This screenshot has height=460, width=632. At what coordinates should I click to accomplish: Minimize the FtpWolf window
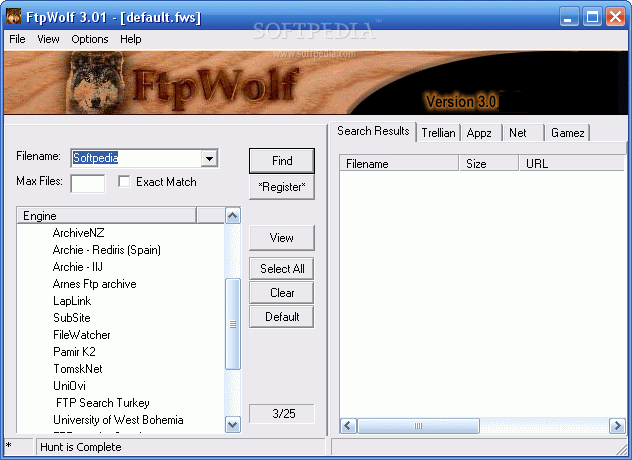[x=568, y=17]
